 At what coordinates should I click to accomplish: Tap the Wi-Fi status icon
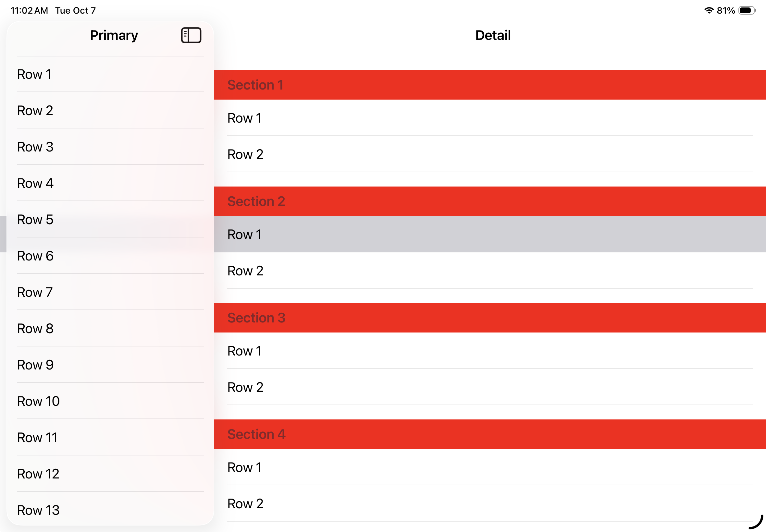[x=708, y=10]
